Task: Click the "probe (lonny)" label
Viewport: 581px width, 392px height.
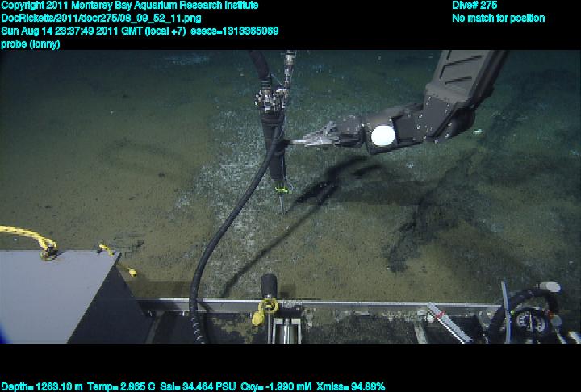Action: (31, 44)
